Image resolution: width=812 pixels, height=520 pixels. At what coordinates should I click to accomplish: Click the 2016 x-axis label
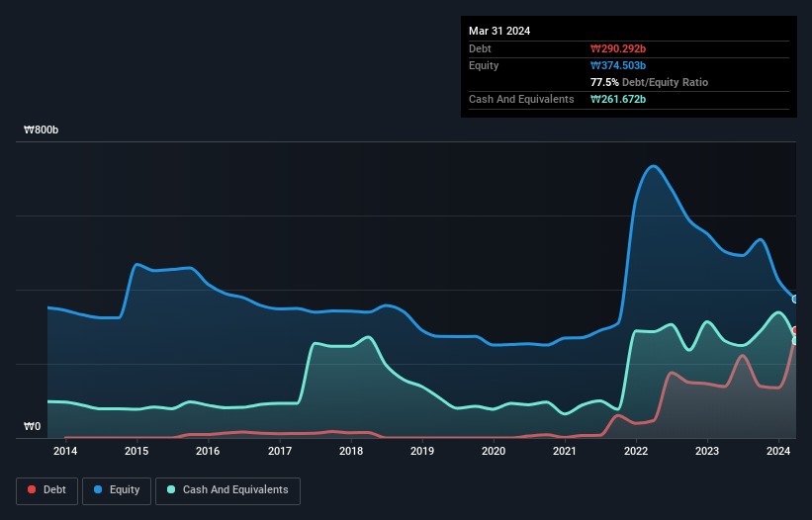(208, 451)
